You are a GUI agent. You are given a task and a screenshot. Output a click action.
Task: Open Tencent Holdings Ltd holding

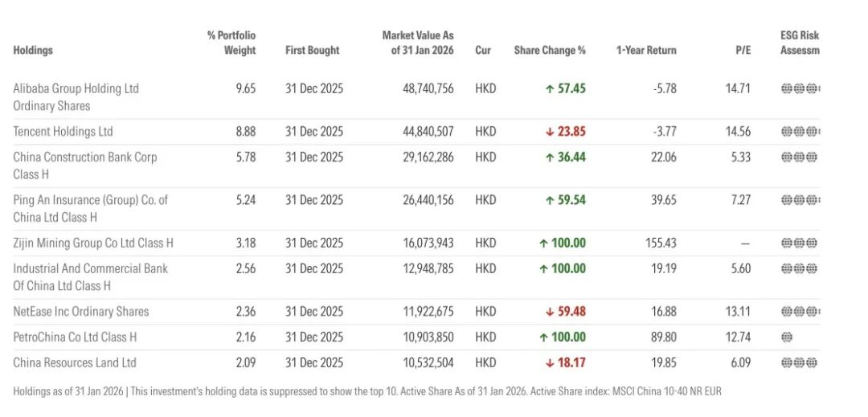tap(63, 132)
